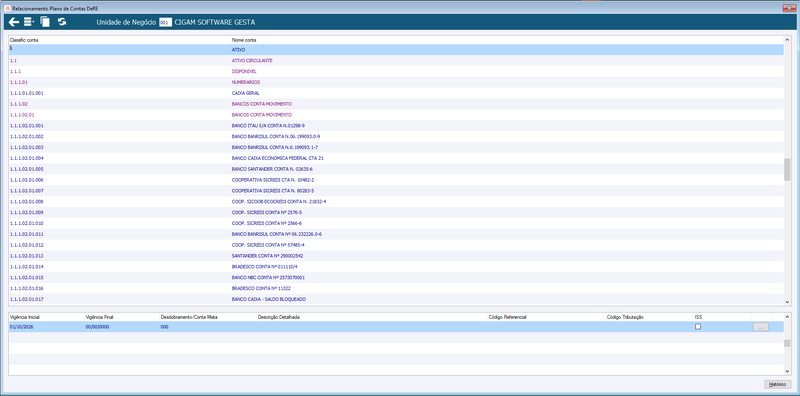800x396 pixels.
Task: Click classification code 1.1.1.01.01.001
Action: (27, 93)
